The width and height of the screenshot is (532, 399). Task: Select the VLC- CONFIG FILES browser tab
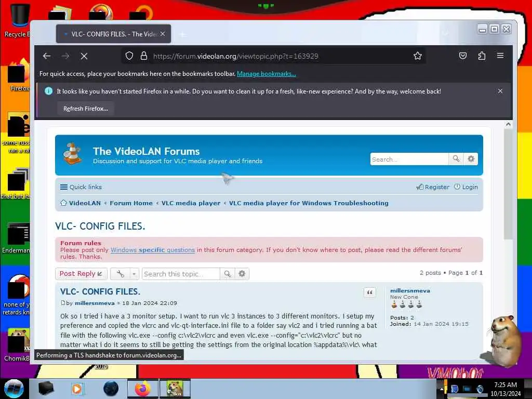[x=113, y=34]
